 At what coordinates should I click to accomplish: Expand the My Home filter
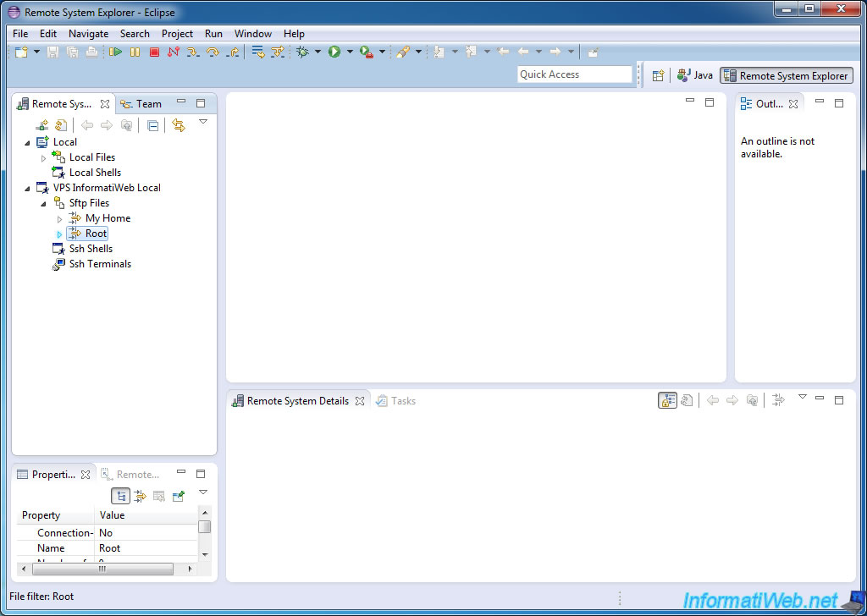click(60, 219)
